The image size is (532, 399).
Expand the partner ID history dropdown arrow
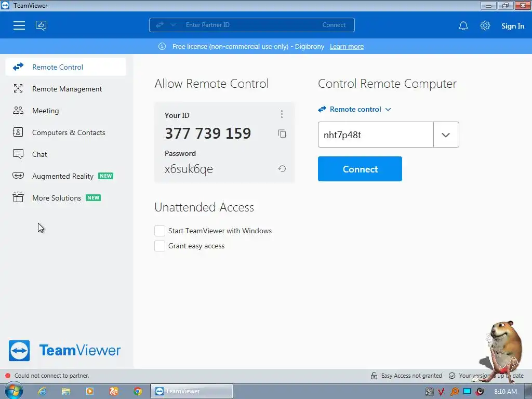pos(446,135)
